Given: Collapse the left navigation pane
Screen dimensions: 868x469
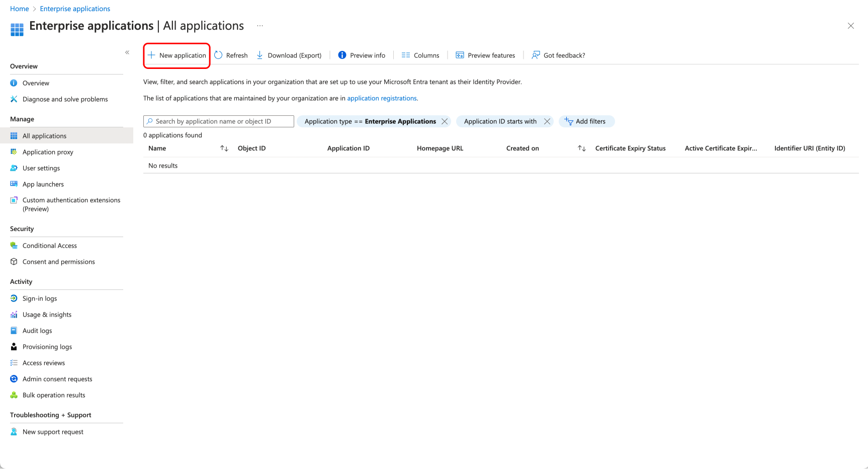Looking at the screenshot, I should (127, 52).
